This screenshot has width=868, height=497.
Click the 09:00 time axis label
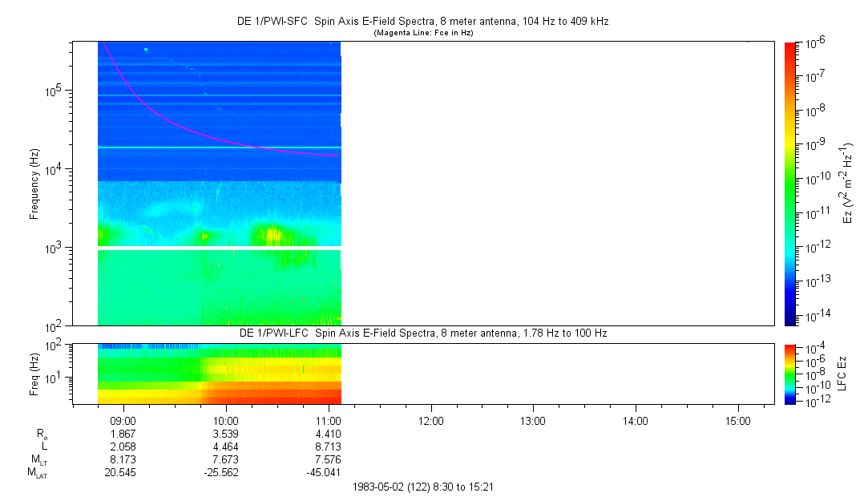tap(123, 421)
